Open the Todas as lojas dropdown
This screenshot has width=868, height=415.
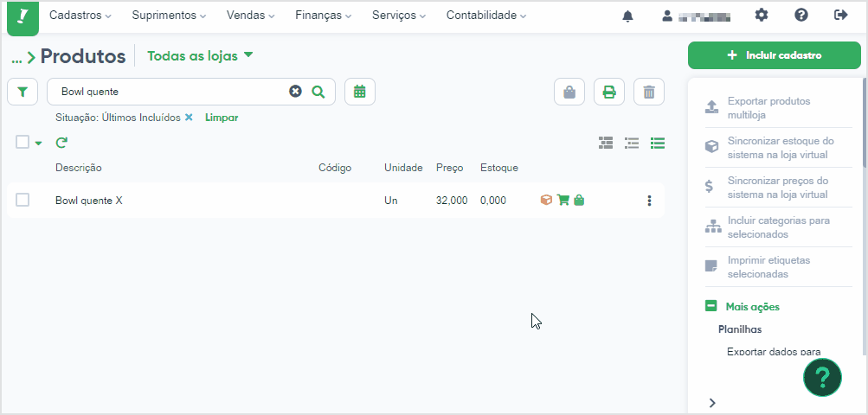point(200,56)
